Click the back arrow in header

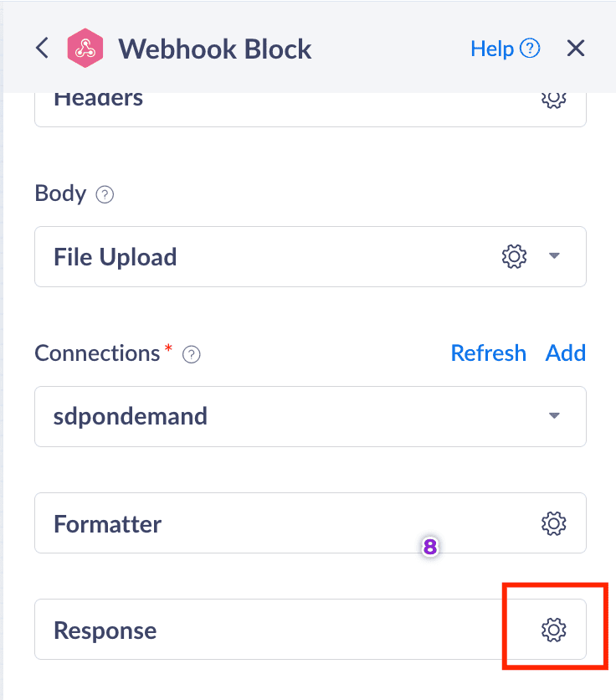coord(42,48)
